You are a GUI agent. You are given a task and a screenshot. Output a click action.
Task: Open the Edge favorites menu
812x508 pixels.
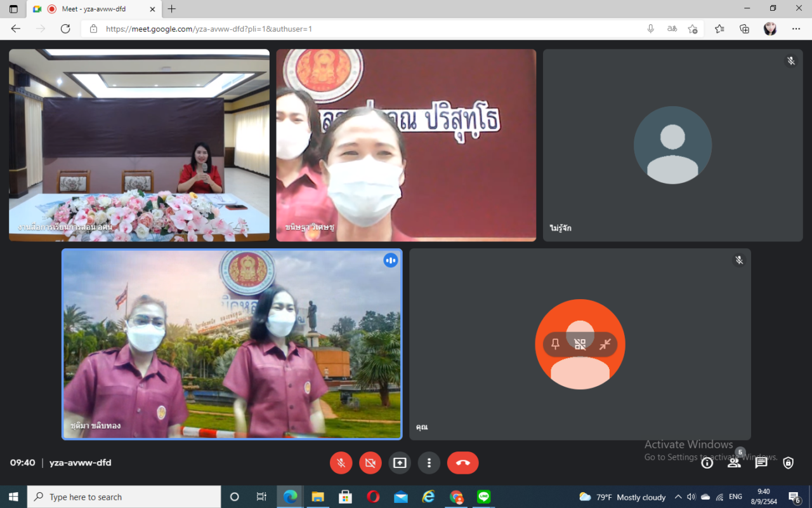click(x=719, y=29)
